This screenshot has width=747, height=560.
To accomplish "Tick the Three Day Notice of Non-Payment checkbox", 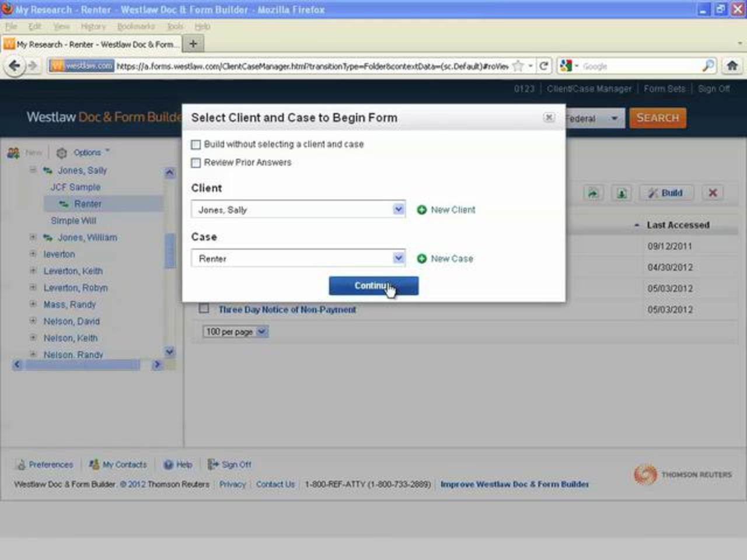I will click(204, 309).
